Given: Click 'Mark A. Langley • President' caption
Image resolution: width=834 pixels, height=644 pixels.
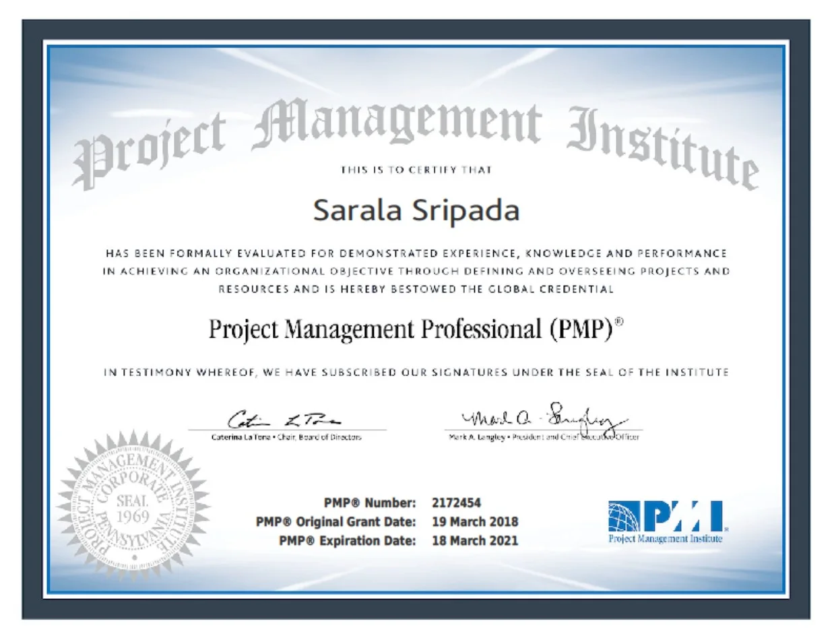Looking at the screenshot, I should click(544, 437).
